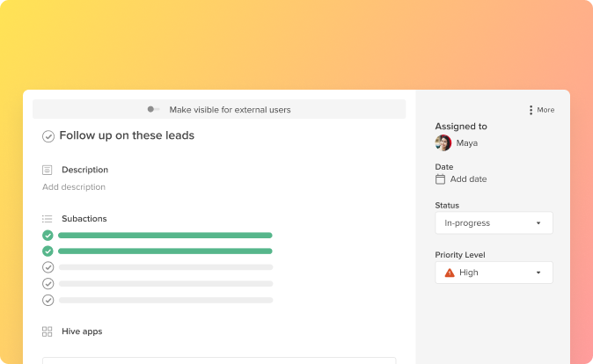
Task: Uncheck the first completed green subaction
Action: pyautogui.click(x=48, y=236)
